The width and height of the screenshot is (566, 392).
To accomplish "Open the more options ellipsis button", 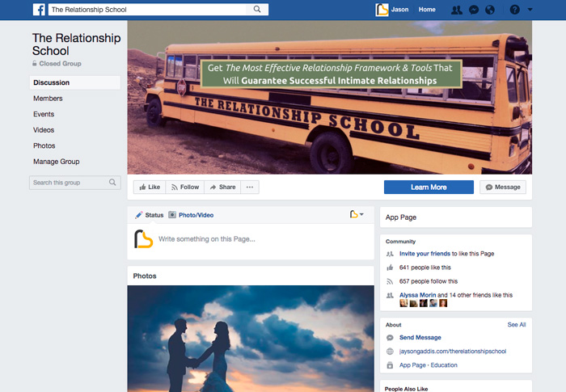I will (250, 187).
